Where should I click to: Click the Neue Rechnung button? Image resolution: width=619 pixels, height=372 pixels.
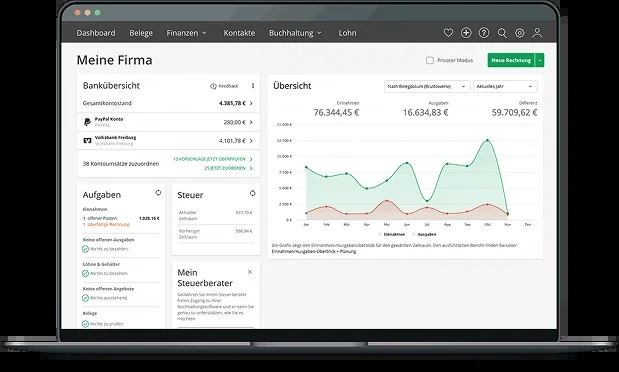(511, 60)
